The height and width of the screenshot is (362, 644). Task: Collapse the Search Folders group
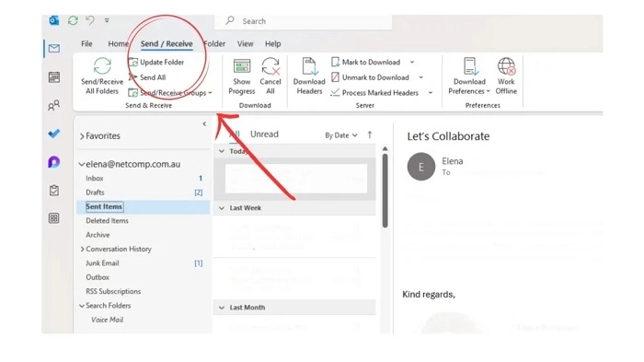[82, 306]
